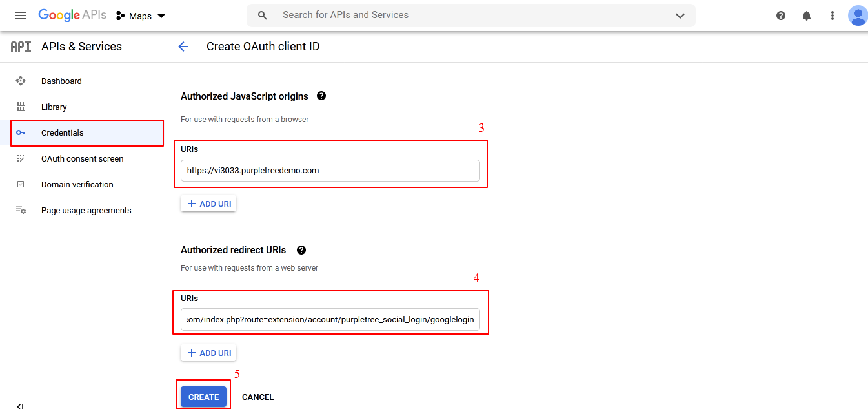Click the user account avatar

tap(858, 16)
